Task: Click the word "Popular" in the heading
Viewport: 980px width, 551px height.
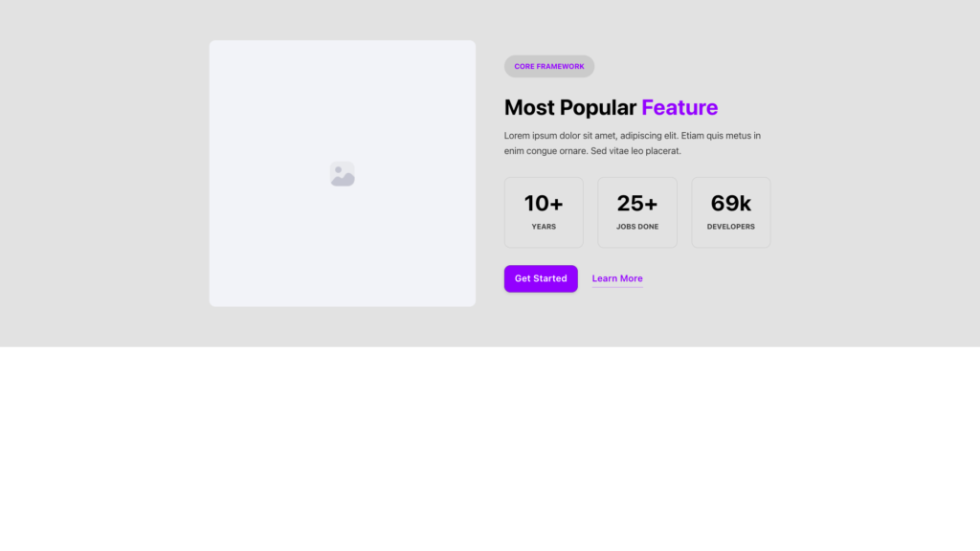Action: point(598,107)
